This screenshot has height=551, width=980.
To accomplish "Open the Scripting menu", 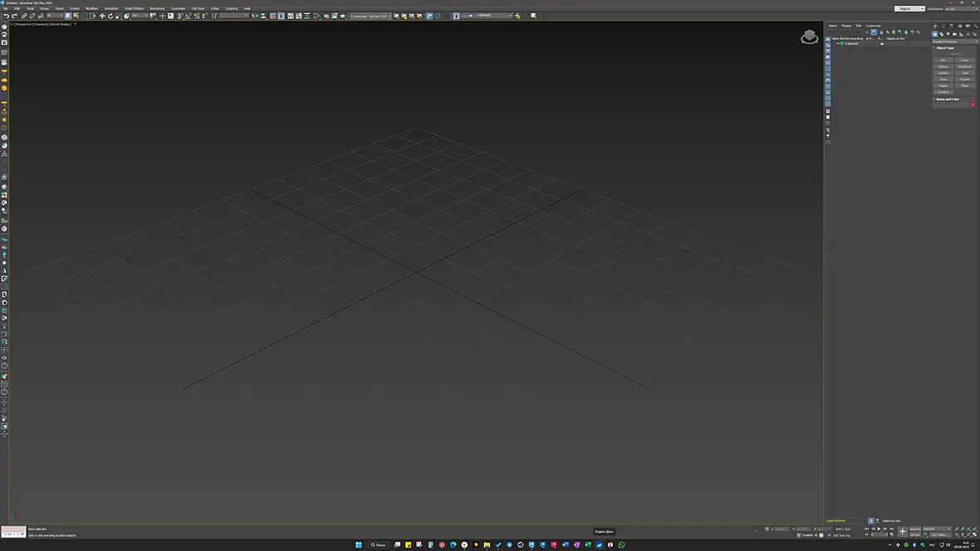I will 231,9.
